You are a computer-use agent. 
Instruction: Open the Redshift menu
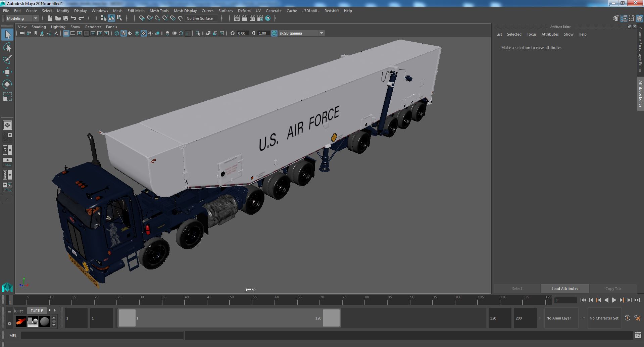(x=332, y=11)
